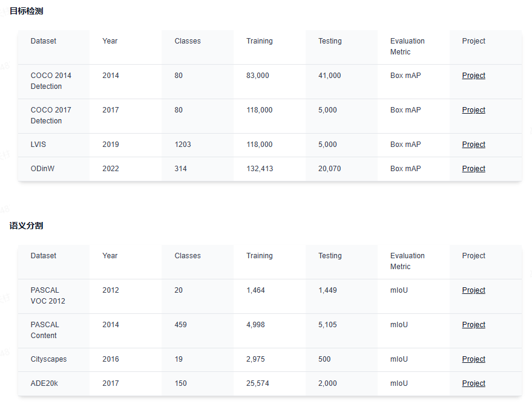Click the 目标检测 section heading

pyautogui.click(x=26, y=11)
